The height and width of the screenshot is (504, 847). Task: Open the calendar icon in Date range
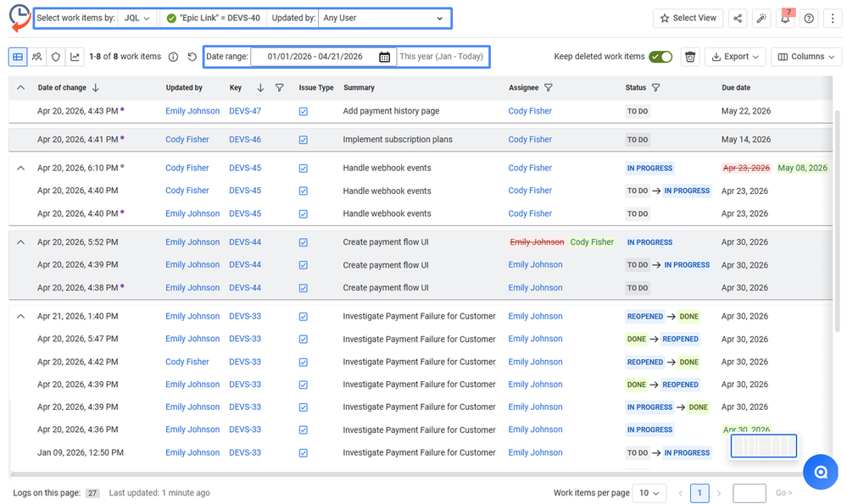[x=384, y=56]
